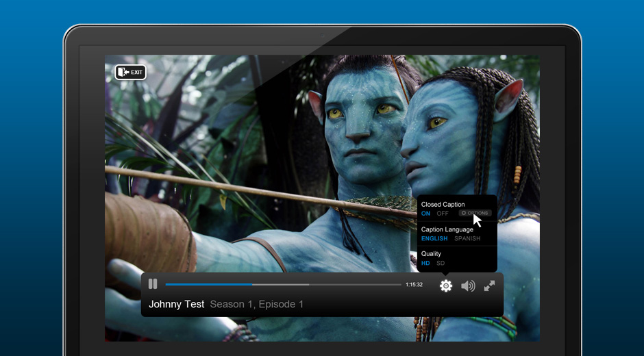Pause the video playback
This screenshot has width=644, height=356.
pyautogui.click(x=153, y=283)
